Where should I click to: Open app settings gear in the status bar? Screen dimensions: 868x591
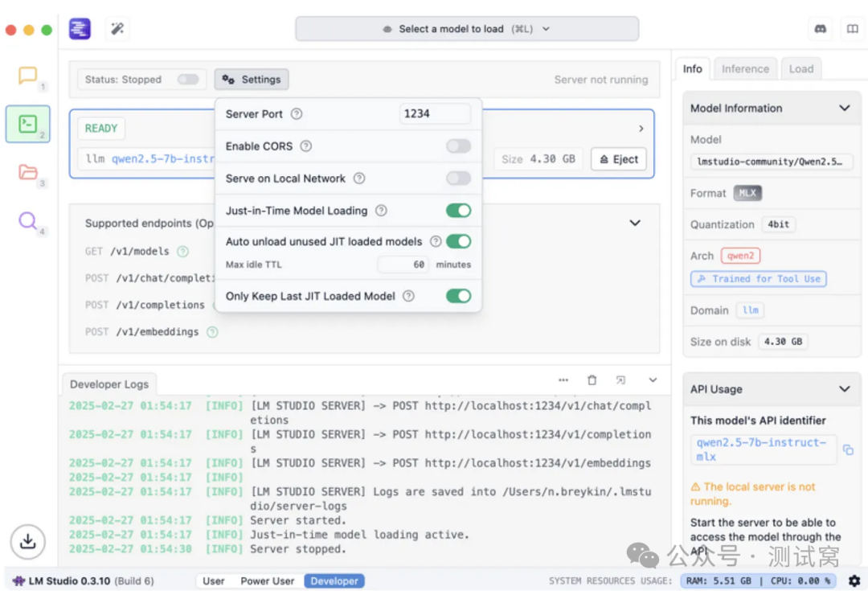854,581
